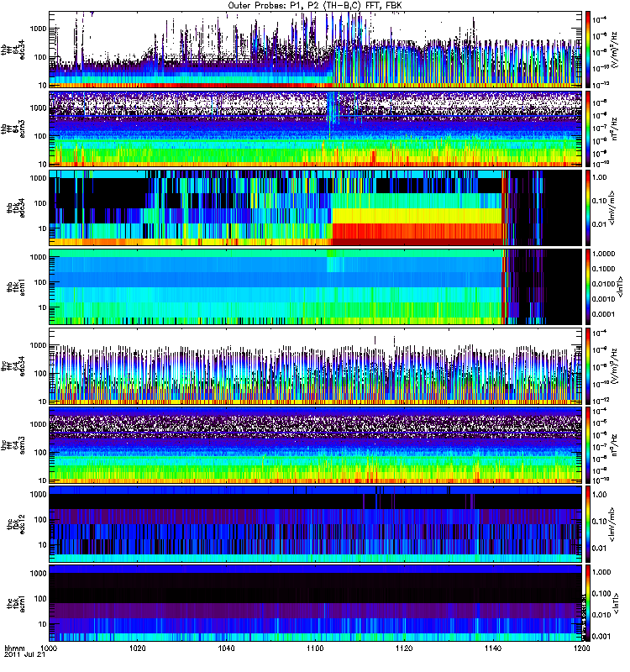Click the color bar of thc fbk edc12 panel
The image size is (630, 672).
tap(588, 523)
